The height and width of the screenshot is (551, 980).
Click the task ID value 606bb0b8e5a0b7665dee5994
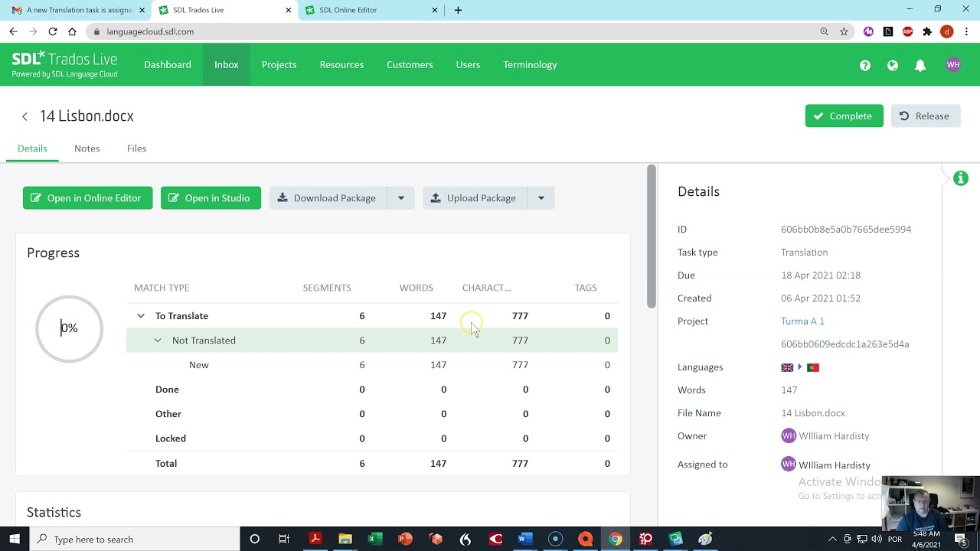pos(846,230)
